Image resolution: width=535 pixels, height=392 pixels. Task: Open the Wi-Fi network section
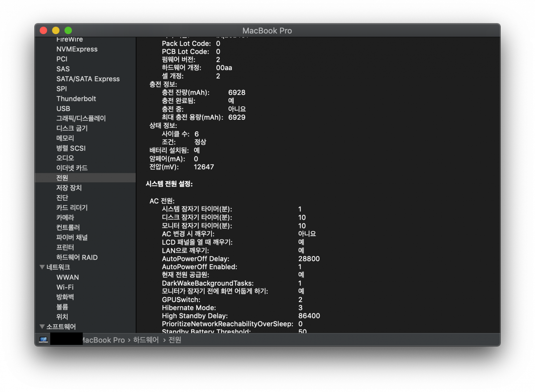[x=65, y=287]
